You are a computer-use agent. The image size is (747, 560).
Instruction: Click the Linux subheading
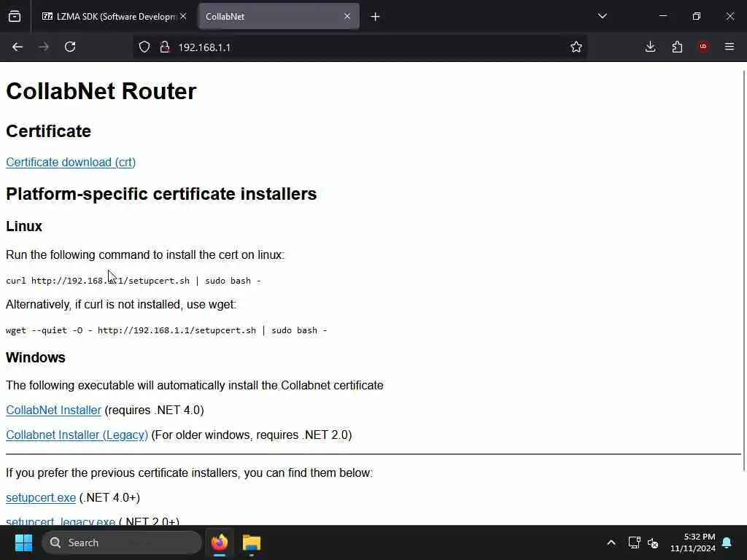coord(24,226)
